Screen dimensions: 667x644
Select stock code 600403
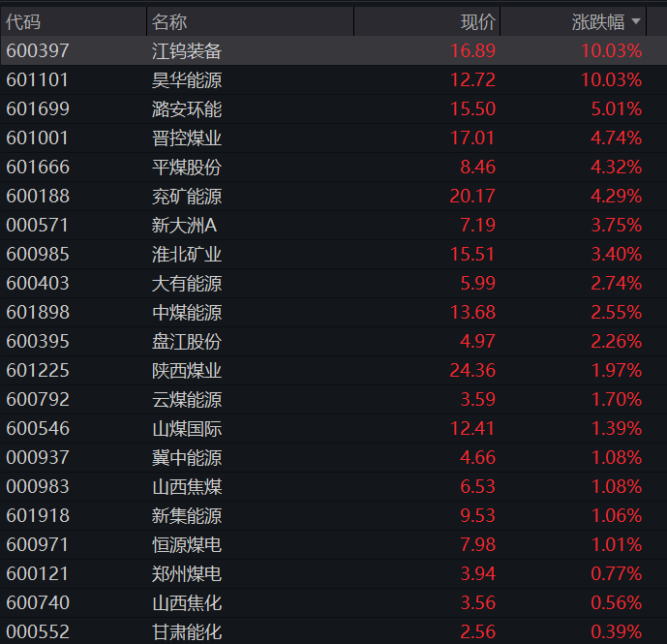[38, 284]
